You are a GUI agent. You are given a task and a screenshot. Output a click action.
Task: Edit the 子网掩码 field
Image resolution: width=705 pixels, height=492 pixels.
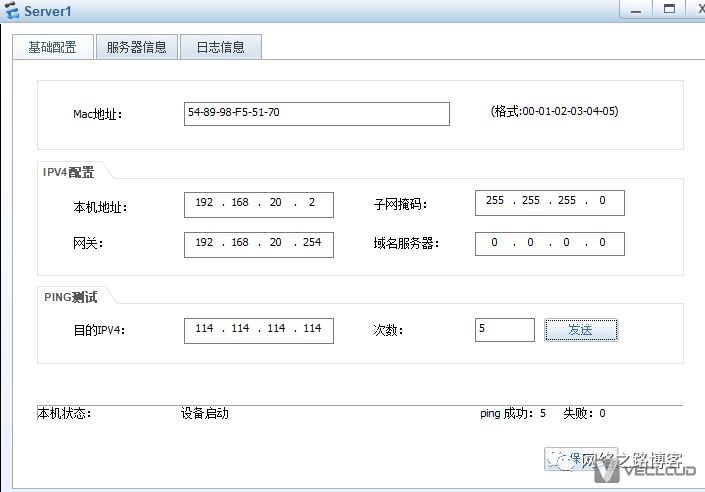pos(549,203)
